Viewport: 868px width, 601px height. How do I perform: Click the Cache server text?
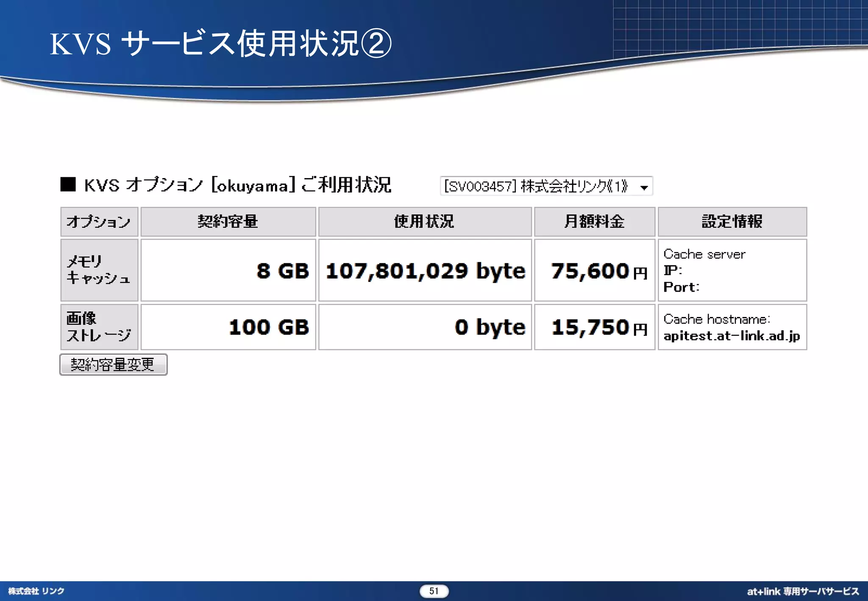coord(704,254)
